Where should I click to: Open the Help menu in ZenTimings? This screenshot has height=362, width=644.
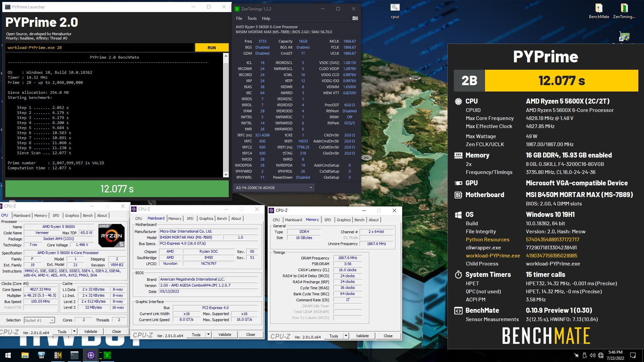tap(266, 18)
